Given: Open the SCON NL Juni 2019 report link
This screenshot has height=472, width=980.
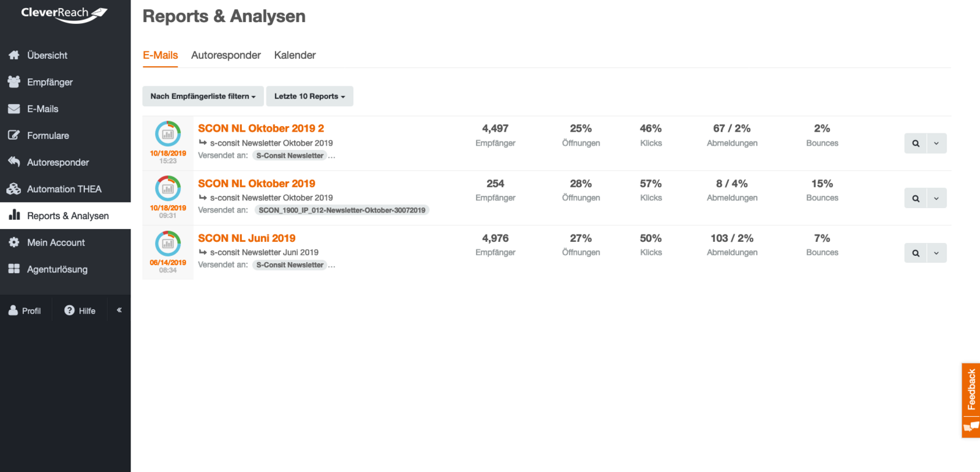Looking at the screenshot, I should (x=246, y=238).
